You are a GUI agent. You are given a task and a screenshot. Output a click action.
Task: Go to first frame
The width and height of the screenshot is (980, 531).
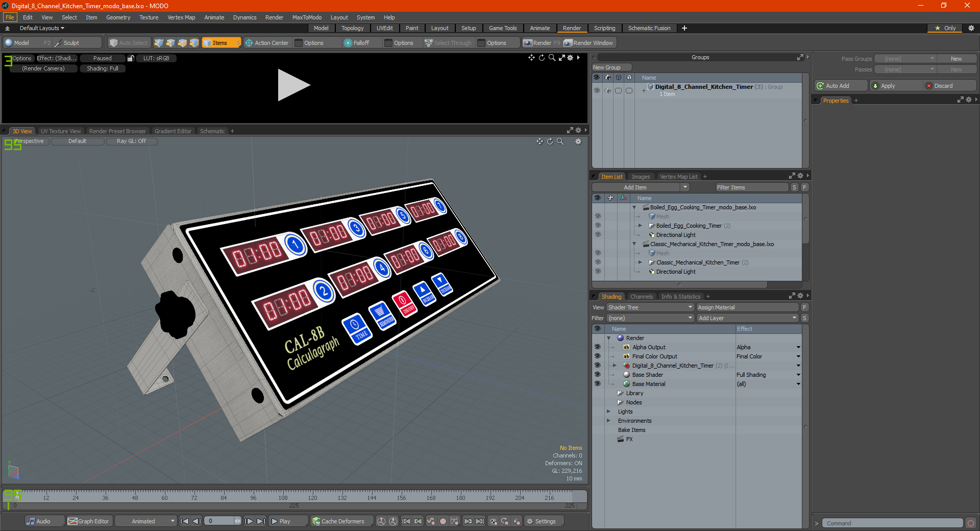[x=185, y=521]
